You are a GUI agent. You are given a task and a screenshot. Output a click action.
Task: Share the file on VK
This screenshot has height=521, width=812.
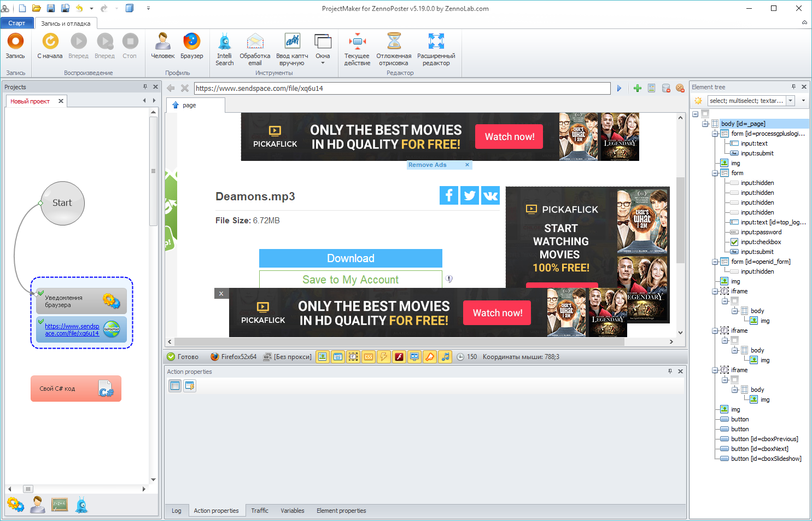pyautogui.click(x=490, y=195)
